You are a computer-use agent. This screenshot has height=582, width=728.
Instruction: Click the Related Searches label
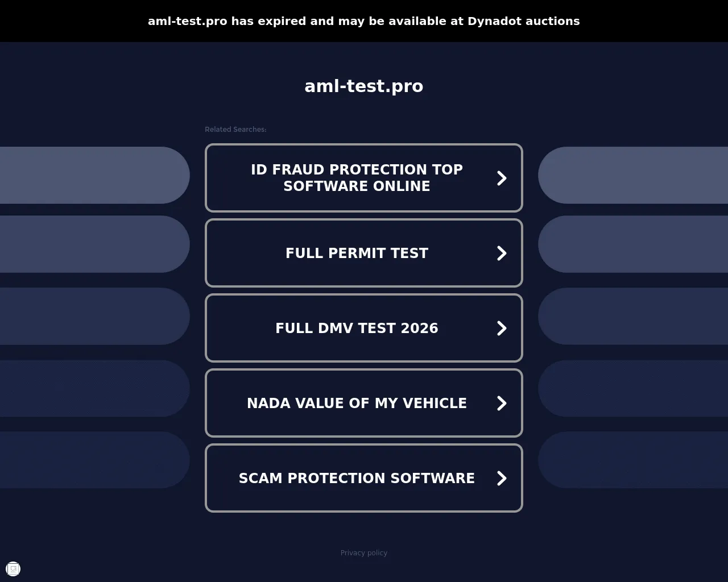click(x=235, y=130)
